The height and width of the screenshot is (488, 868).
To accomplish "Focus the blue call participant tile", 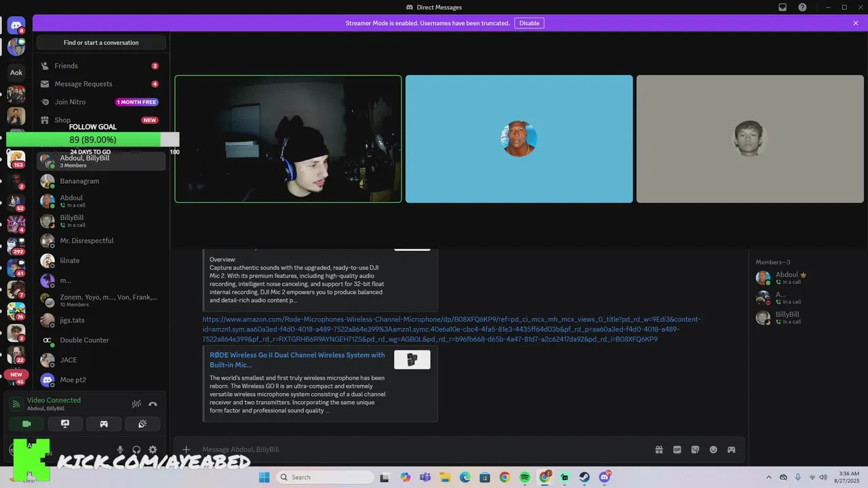I will point(519,139).
